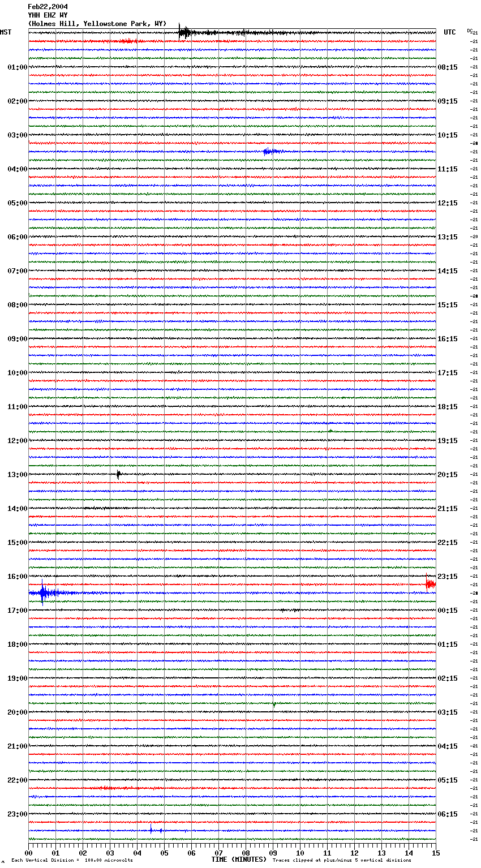Click the blue event spike on the 16:30 trace

tap(42, 592)
